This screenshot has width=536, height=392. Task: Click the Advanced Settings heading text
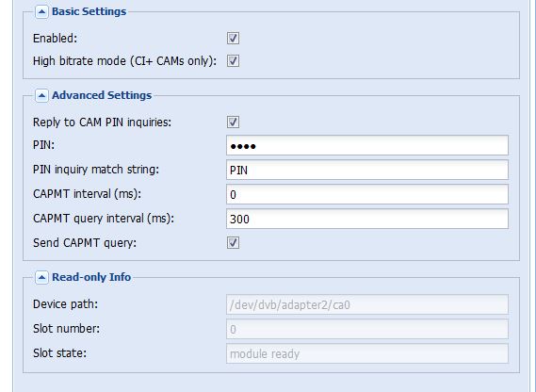coord(102,95)
